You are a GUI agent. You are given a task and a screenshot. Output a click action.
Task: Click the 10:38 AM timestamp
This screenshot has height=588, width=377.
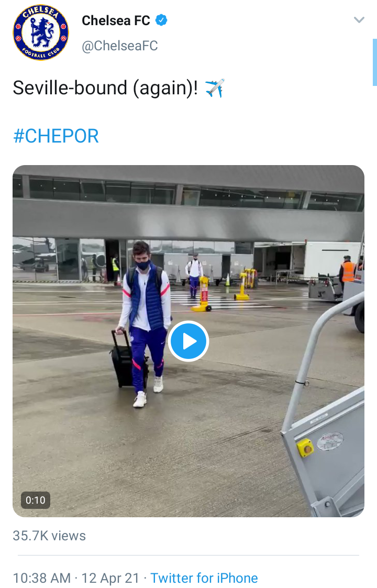pos(41,578)
